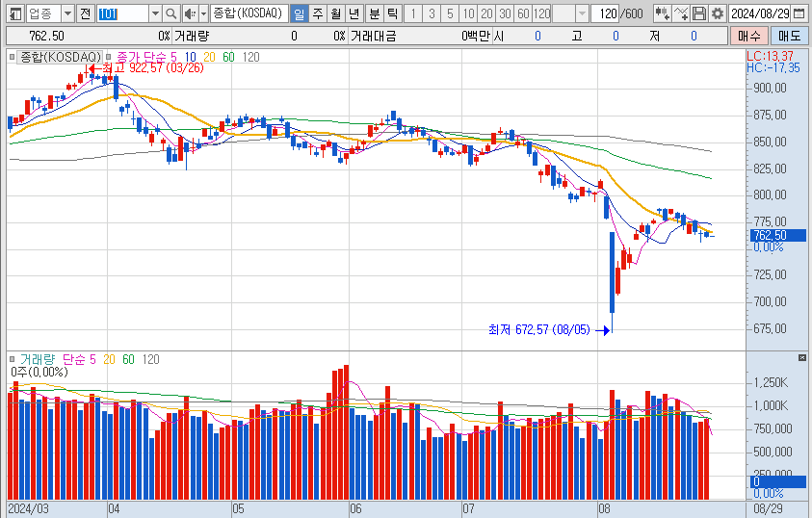Click the HC:-17.35 label

click(773, 67)
